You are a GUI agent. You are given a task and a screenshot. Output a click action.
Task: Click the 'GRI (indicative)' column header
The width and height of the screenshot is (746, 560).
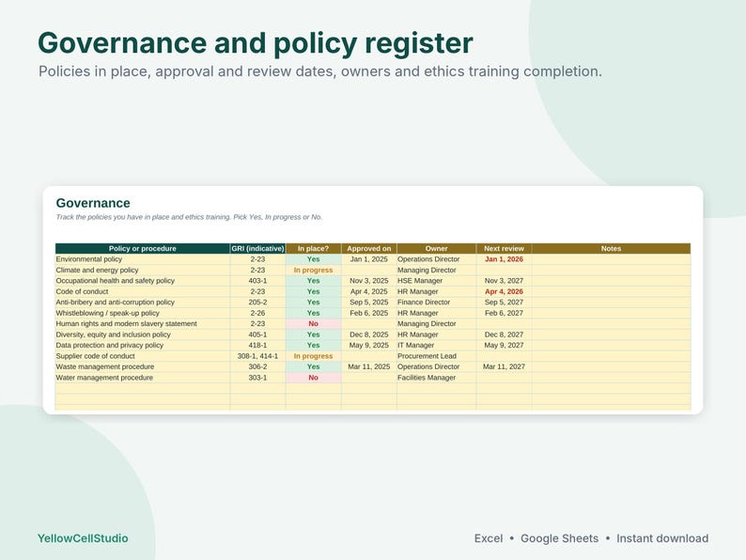tap(257, 248)
